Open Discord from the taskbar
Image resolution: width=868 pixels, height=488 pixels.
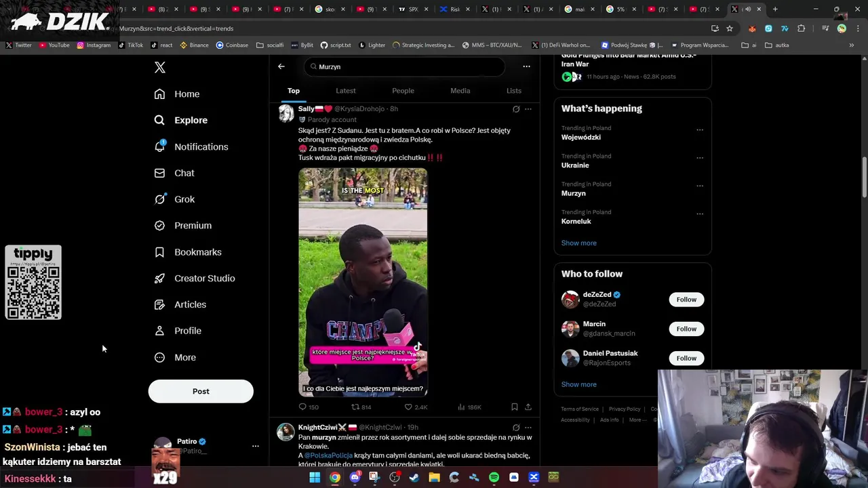tap(355, 477)
